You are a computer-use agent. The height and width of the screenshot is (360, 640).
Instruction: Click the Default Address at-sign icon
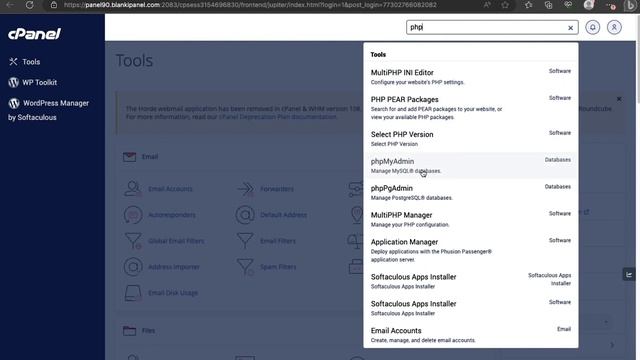(x=245, y=215)
